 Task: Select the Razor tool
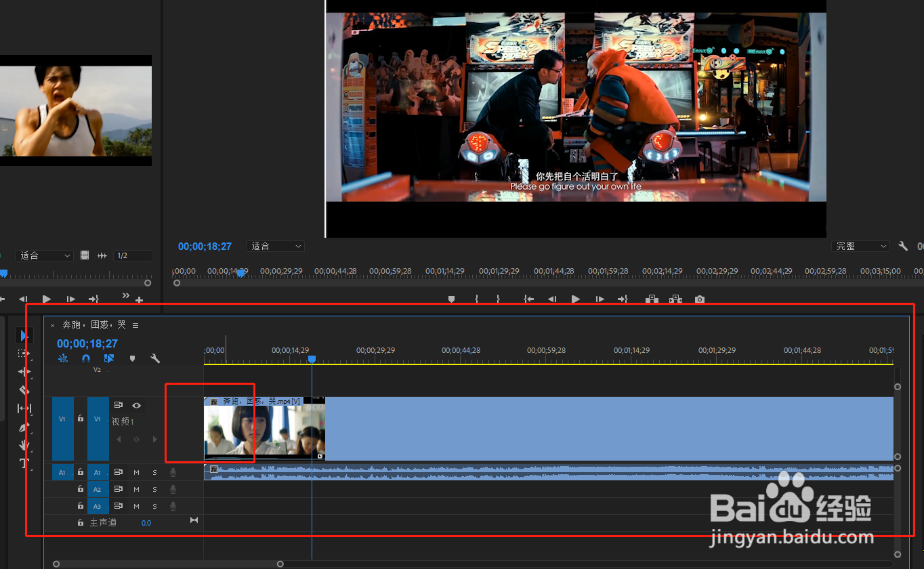point(24,390)
